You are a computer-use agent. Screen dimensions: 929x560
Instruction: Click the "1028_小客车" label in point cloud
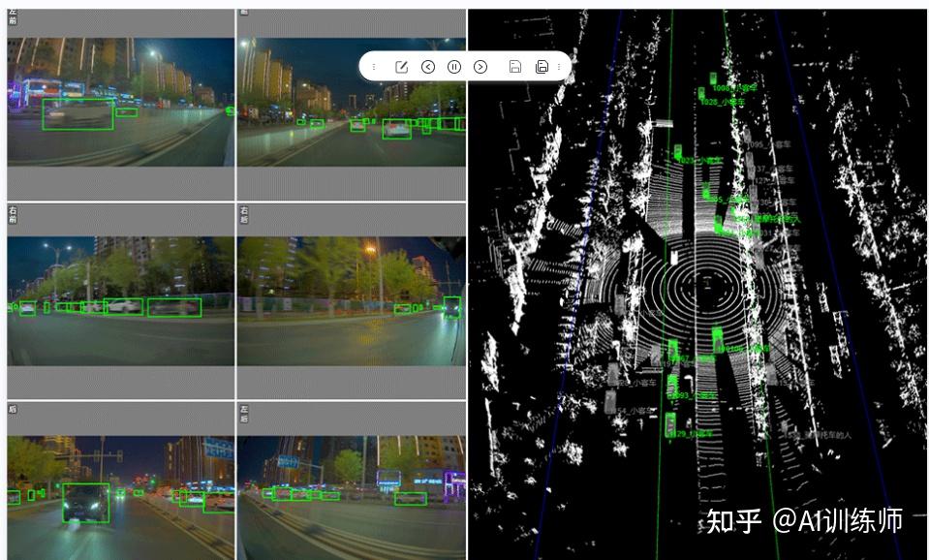(723, 102)
